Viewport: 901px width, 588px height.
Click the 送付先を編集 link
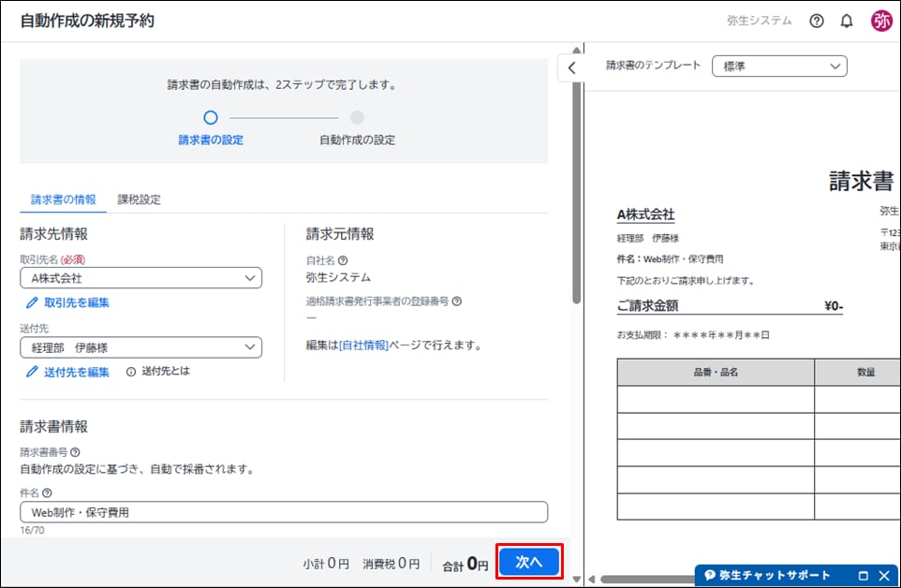(76, 372)
